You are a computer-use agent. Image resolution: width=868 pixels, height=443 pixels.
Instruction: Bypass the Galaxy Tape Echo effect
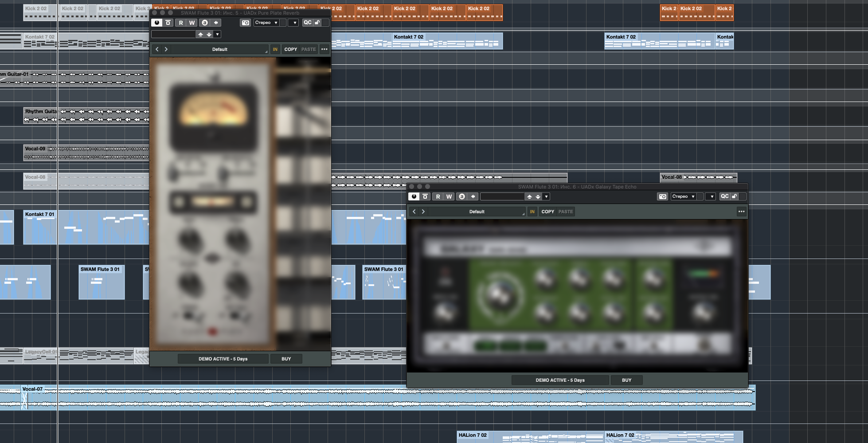click(425, 196)
